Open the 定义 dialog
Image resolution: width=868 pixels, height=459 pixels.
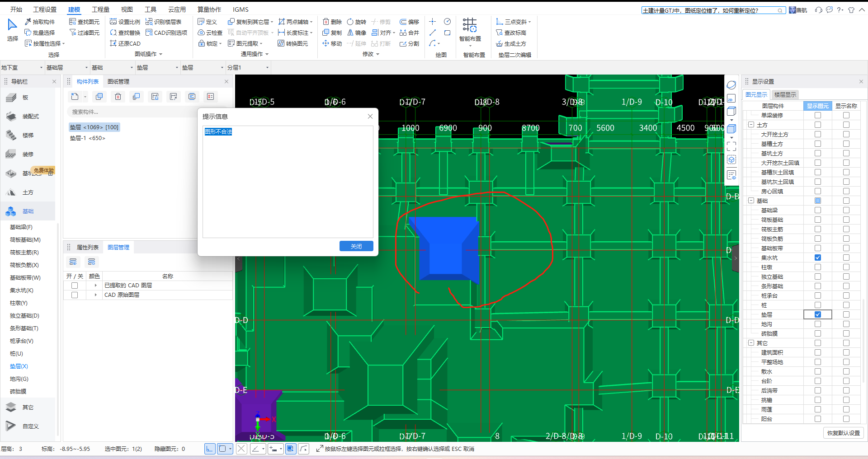pos(208,22)
